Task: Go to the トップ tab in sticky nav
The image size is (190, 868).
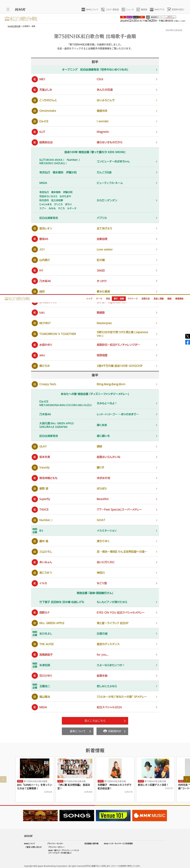Action: click(x=89, y=298)
